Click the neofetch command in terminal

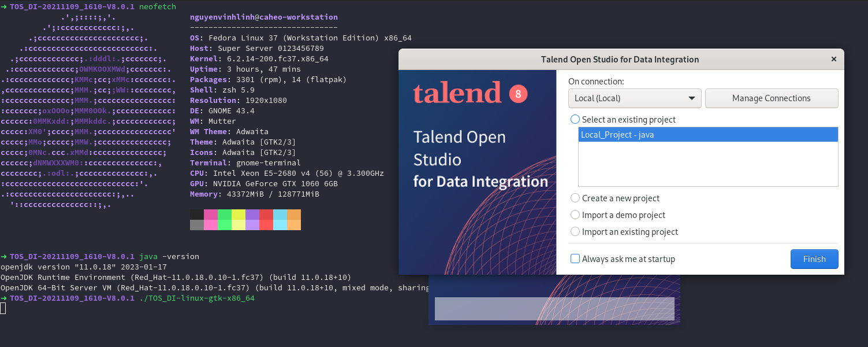pyautogui.click(x=158, y=6)
